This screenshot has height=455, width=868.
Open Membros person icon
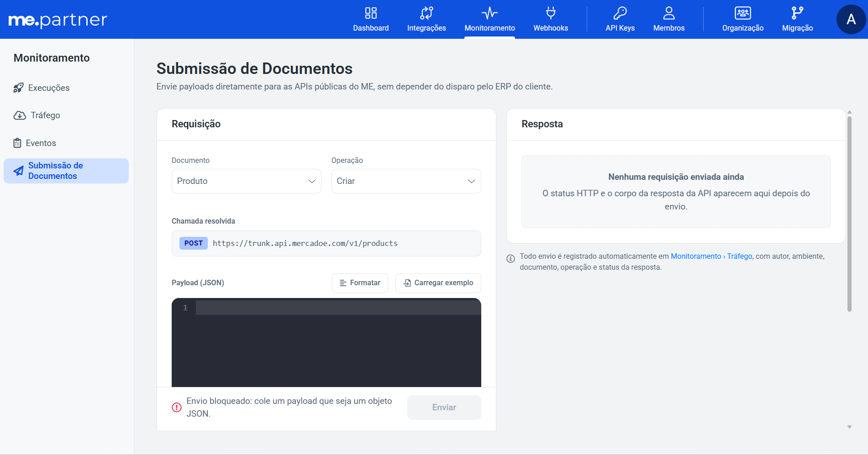click(669, 13)
